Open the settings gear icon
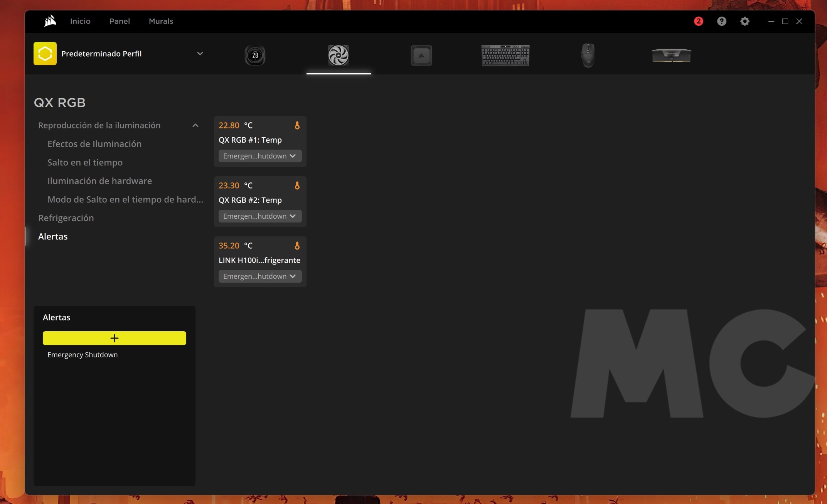The height and width of the screenshot is (504, 827). [x=744, y=21]
